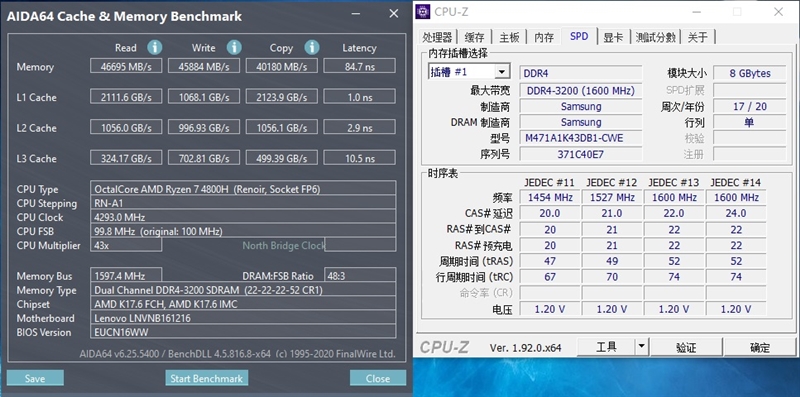The height and width of the screenshot is (397, 800).
Task: Click the 型号 value M471A1K43DB1-CWE
Action: point(581,138)
